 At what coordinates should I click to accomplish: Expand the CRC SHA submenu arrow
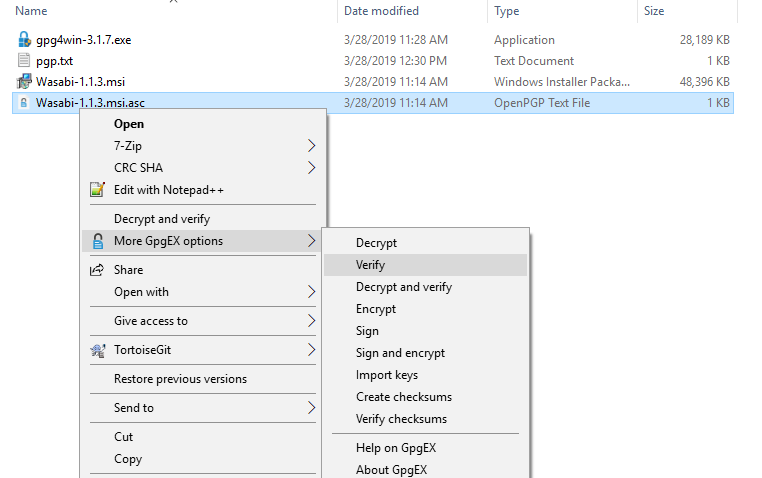311,168
